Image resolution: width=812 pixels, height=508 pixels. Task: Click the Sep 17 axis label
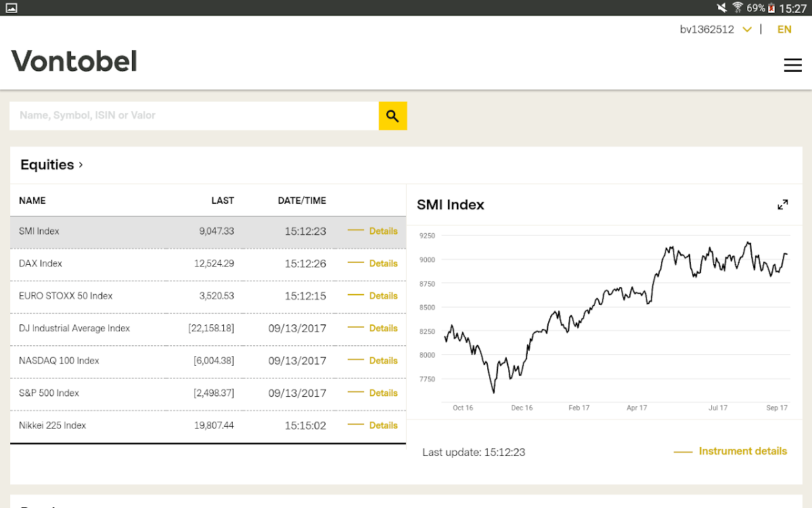(x=777, y=408)
